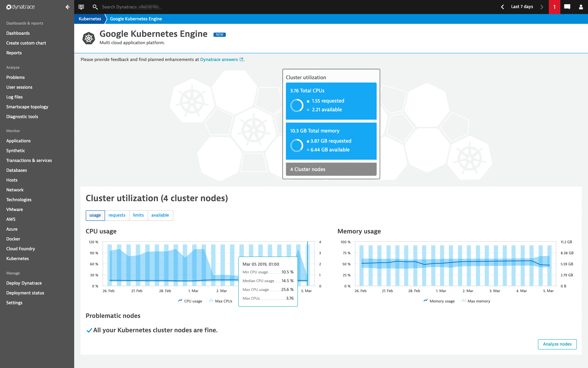Viewport: 588px width, 368px height.
Task: Click the NEW badge beside title
Action: [x=219, y=35]
